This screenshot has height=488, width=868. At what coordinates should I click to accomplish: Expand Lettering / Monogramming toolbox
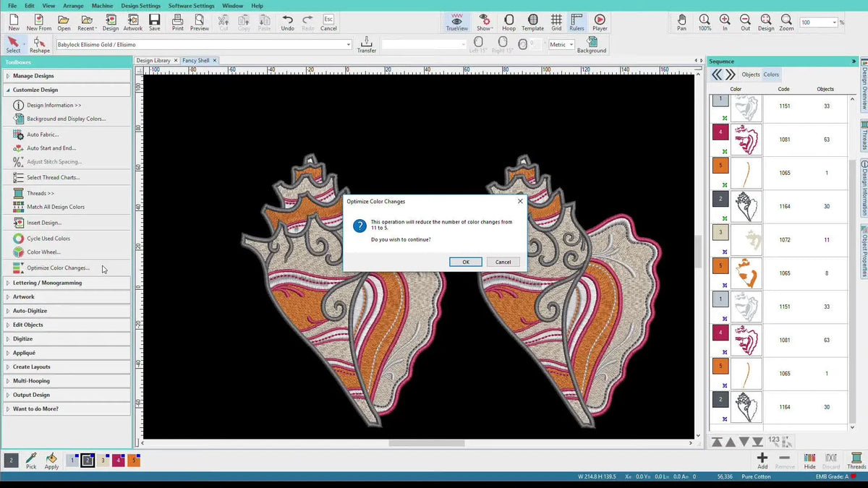click(67, 283)
